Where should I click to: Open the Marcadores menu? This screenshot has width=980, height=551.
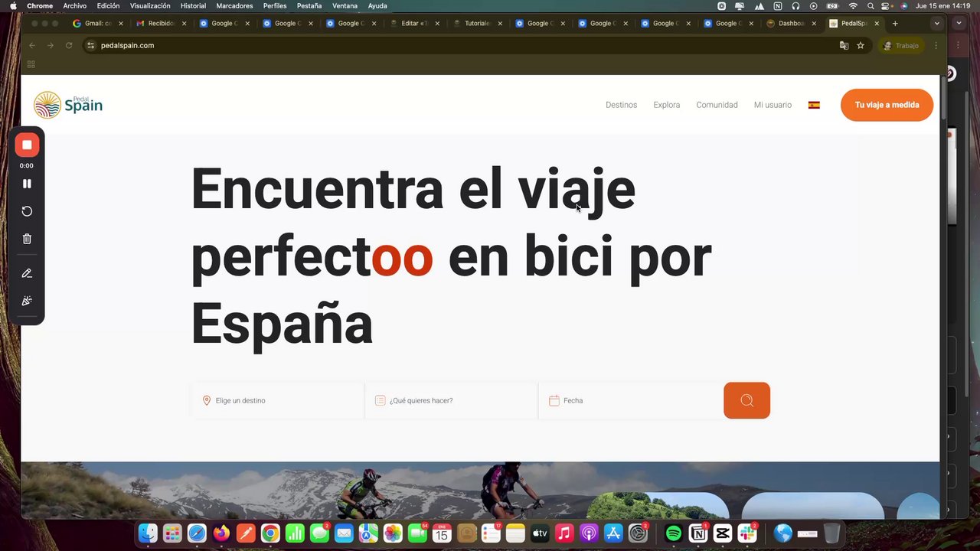(x=234, y=5)
